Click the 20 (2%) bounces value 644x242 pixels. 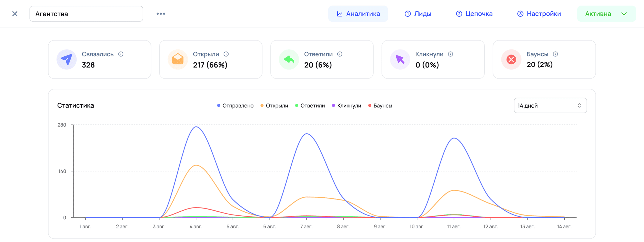(540, 65)
